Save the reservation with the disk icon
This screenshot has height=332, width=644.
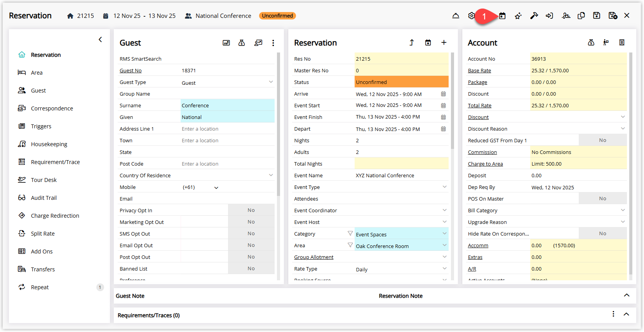point(597,16)
